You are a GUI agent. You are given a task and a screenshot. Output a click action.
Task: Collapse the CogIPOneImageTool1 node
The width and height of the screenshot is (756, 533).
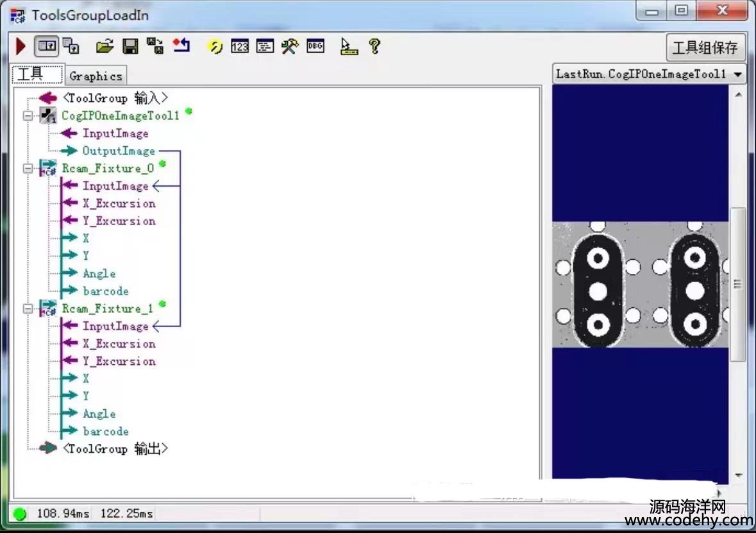pos(28,115)
